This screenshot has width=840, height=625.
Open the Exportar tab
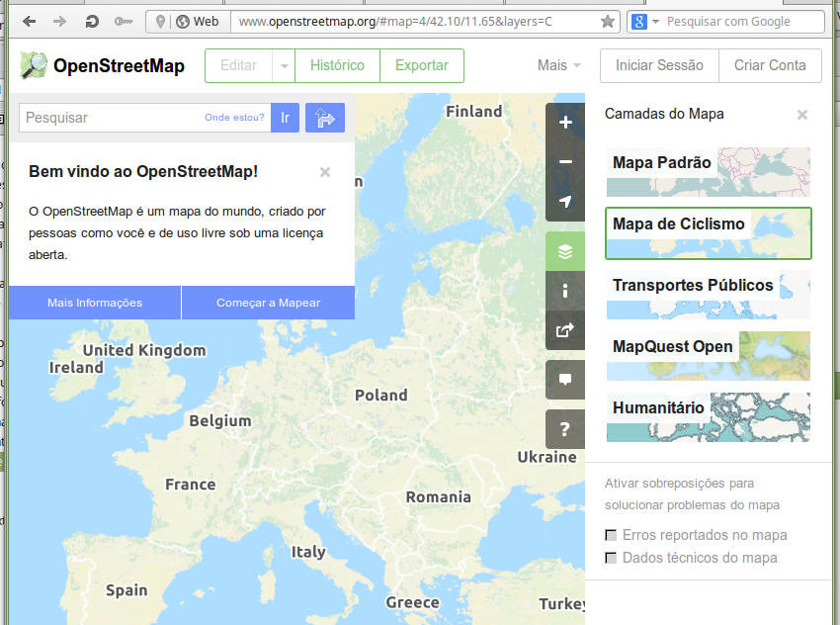422,65
